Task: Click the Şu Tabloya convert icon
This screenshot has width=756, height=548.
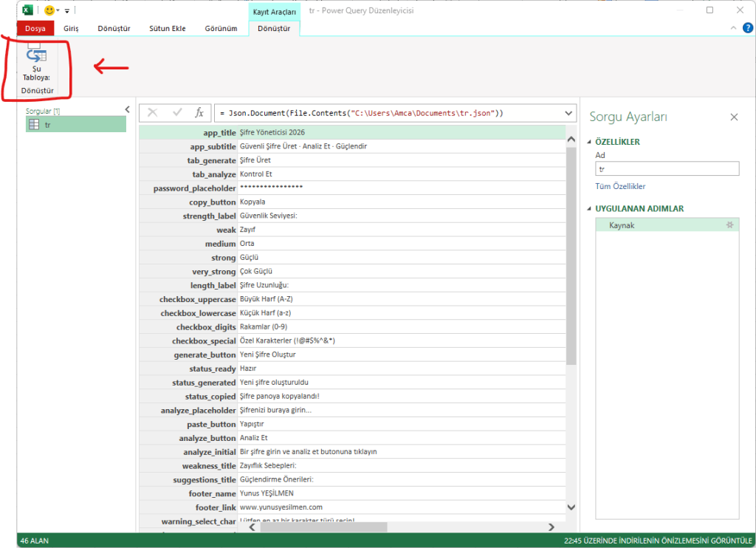Action: [x=37, y=55]
